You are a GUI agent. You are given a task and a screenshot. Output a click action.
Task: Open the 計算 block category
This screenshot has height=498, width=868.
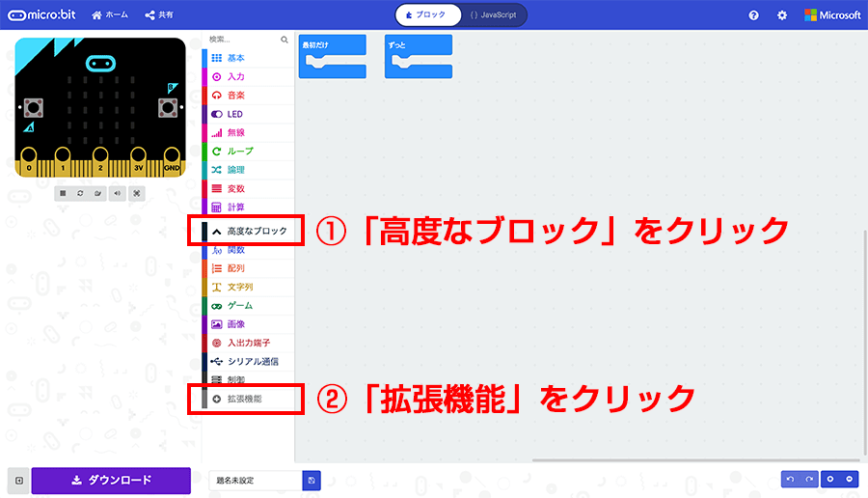[248, 207]
